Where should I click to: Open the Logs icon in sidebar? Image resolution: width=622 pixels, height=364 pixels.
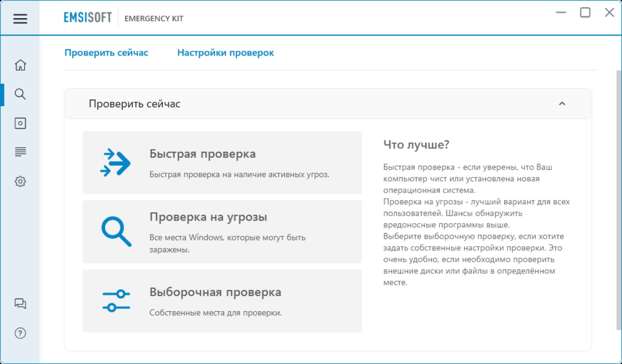coord(20,152)
